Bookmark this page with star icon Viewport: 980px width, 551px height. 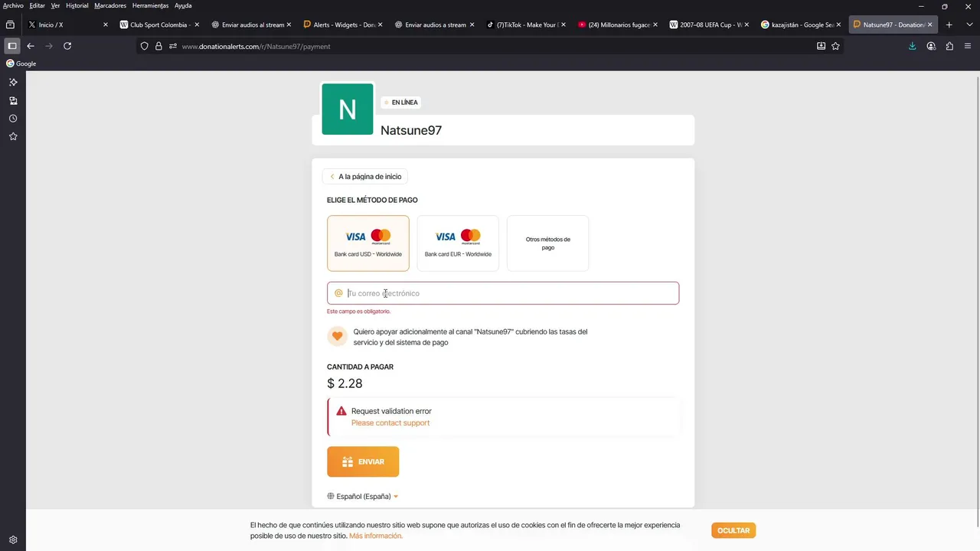[835, 46]
